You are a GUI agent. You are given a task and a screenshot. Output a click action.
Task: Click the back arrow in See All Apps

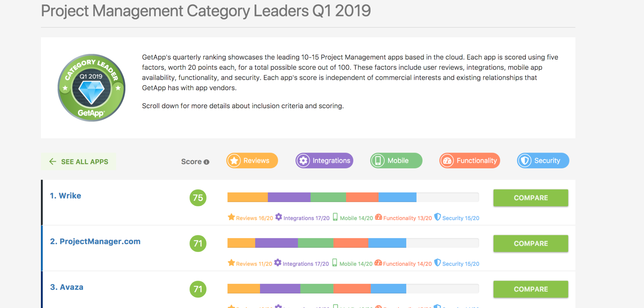coord(53,162)
